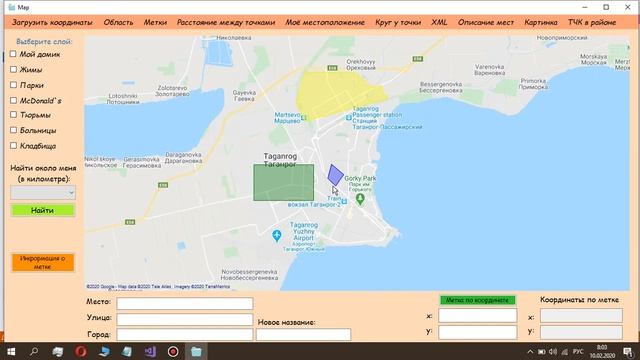
Task: Click the Varenovka label on map
Action: coord(490,70)
